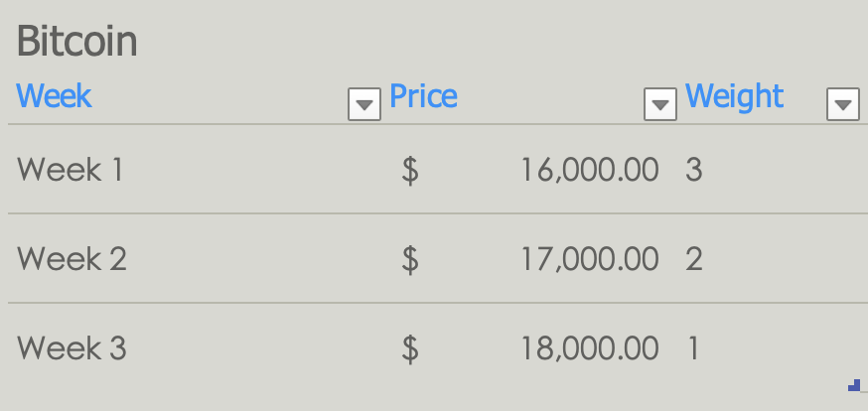The width and height of the screenshot is (868, 411).
Task: Select the Week 1 cell
Action: click(x=70, y=171)
